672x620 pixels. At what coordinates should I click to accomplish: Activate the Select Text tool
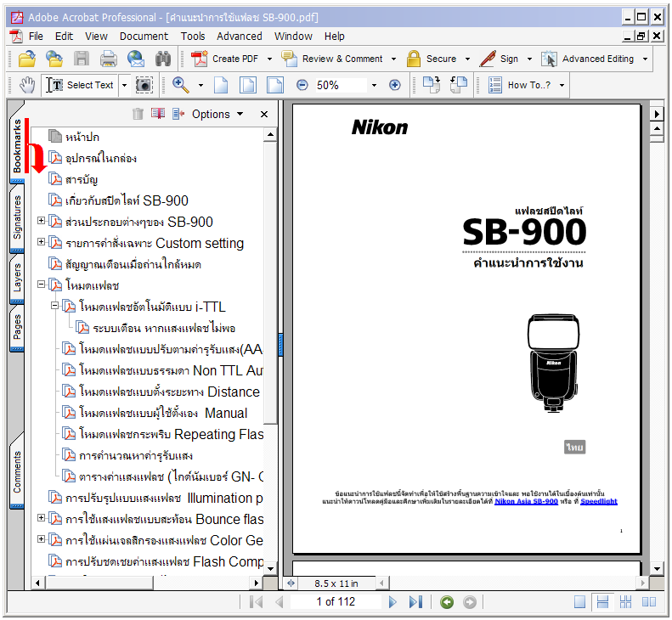pyautogui.click(x=80, y=85)
